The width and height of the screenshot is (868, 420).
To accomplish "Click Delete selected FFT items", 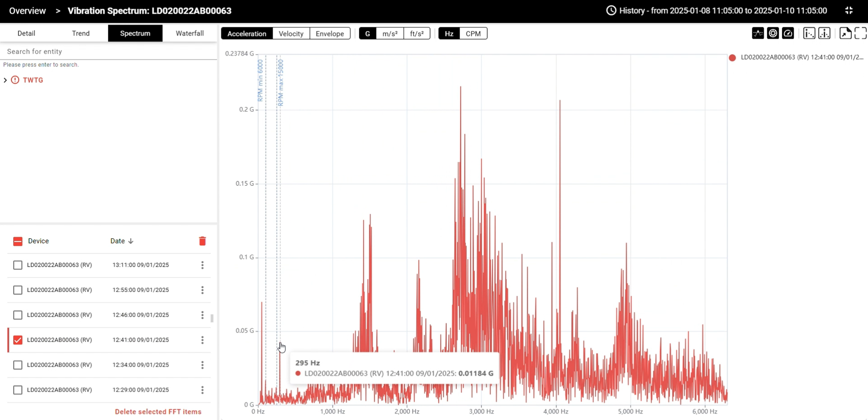I will click(158, 412).
